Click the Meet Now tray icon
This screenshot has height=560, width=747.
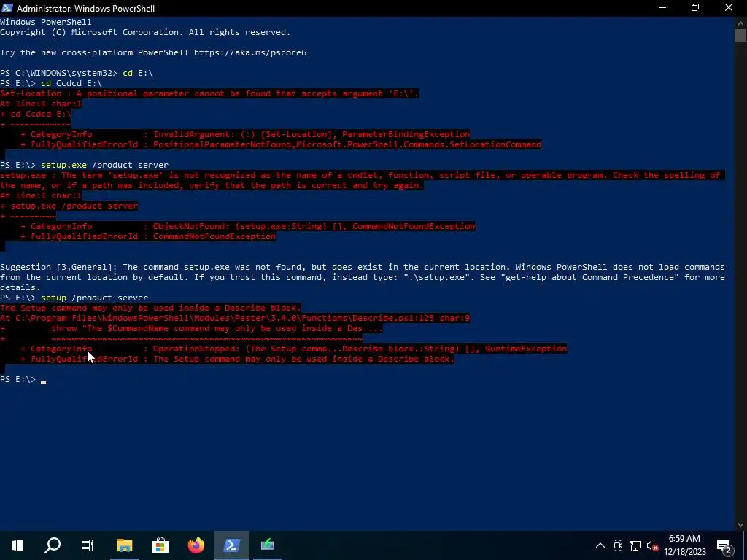[618, 545]
